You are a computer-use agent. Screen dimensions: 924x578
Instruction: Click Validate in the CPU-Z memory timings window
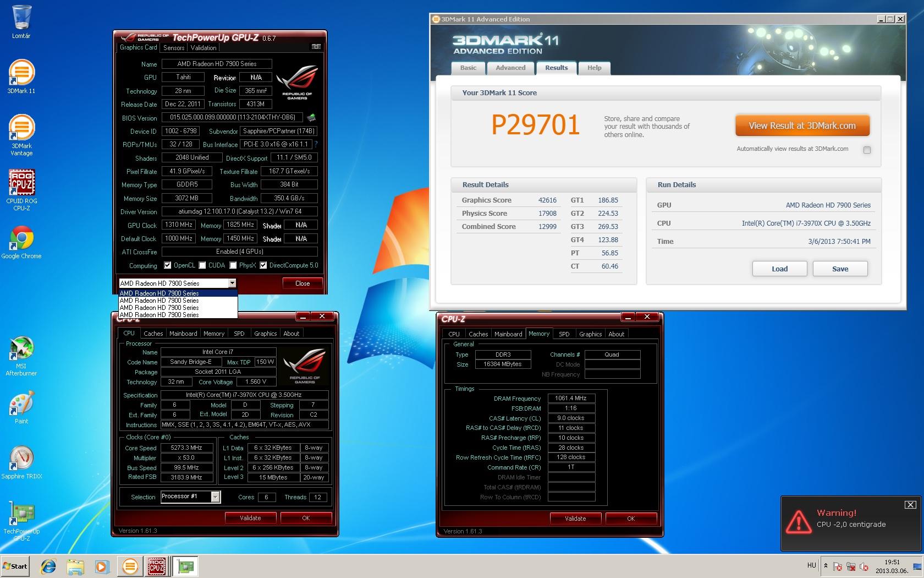point(575,519)
